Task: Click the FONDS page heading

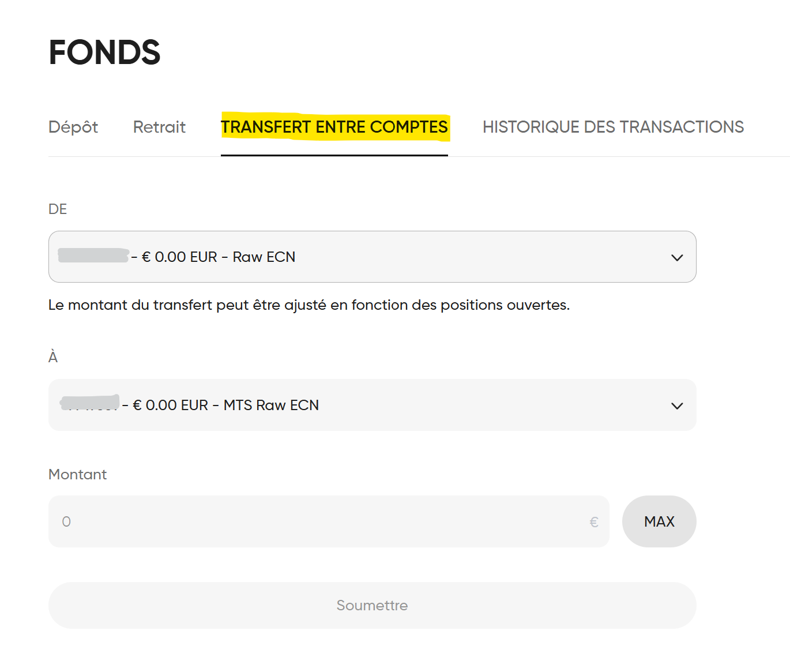Action: tap(104, 52)
